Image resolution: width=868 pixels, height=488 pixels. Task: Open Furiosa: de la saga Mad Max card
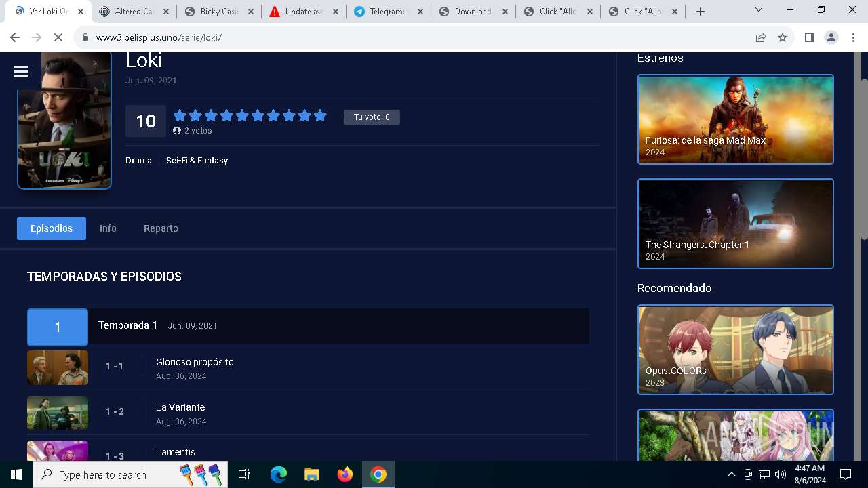[x=736, y=119]
